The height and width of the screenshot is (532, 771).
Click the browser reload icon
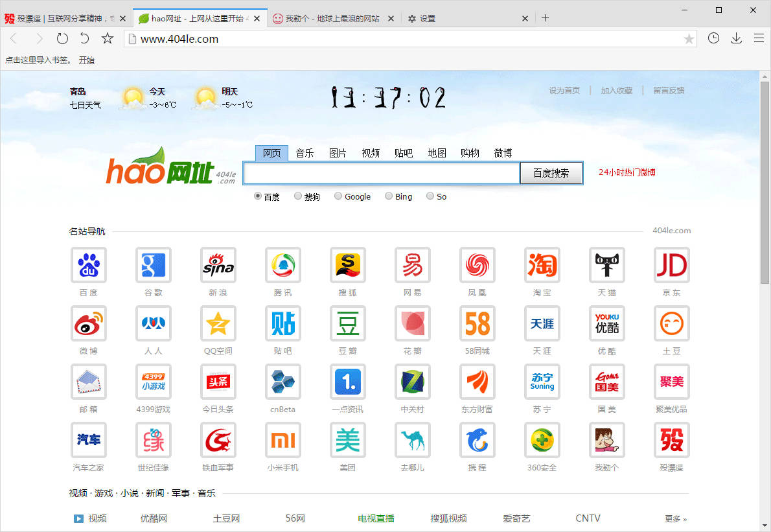62,38
